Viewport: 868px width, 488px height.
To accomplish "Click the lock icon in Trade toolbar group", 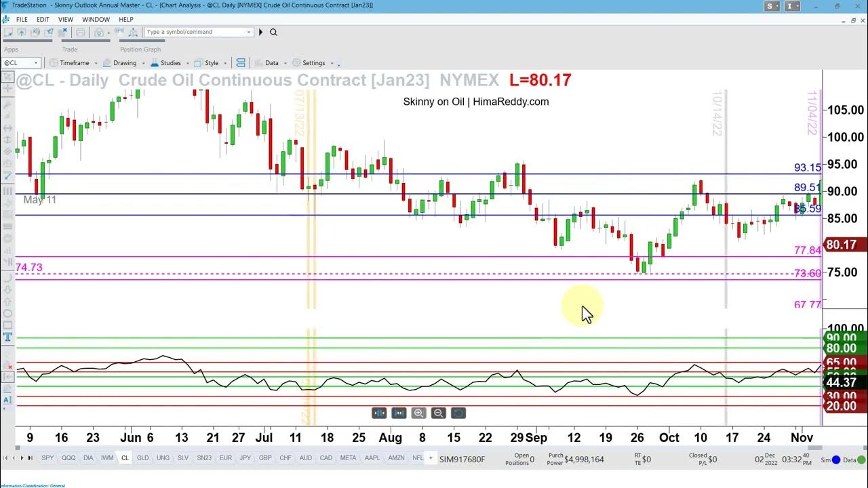I will [100, 32].
